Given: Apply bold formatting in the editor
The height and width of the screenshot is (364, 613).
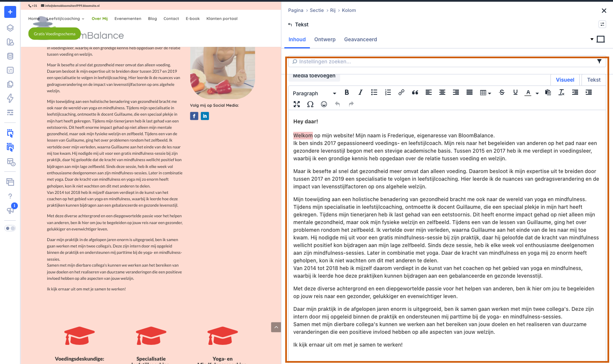Looking at the screenshot, I should coord(347,92).
